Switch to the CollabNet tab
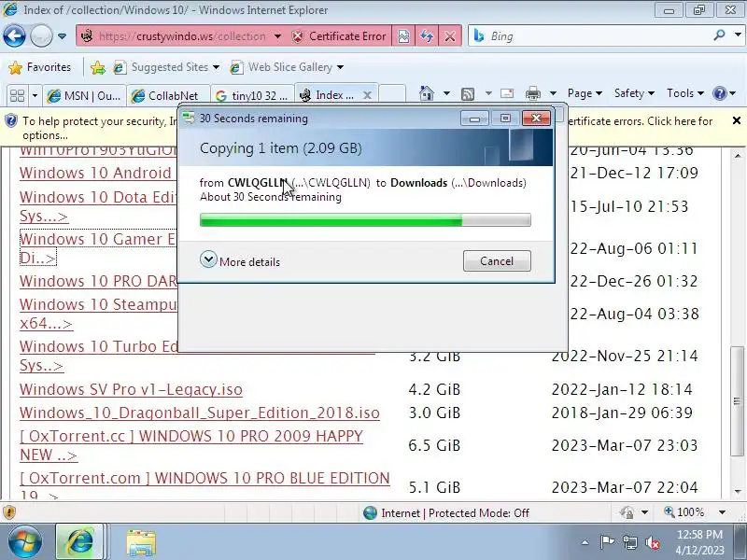 [169, 96]
